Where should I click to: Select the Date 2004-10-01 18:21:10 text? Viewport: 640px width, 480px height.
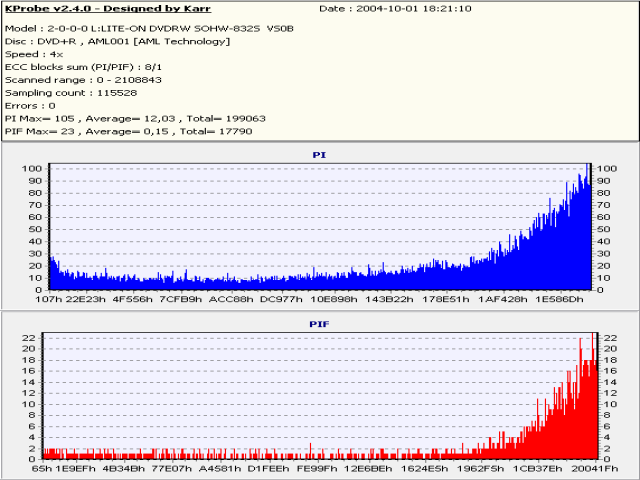tap(395, 9)
